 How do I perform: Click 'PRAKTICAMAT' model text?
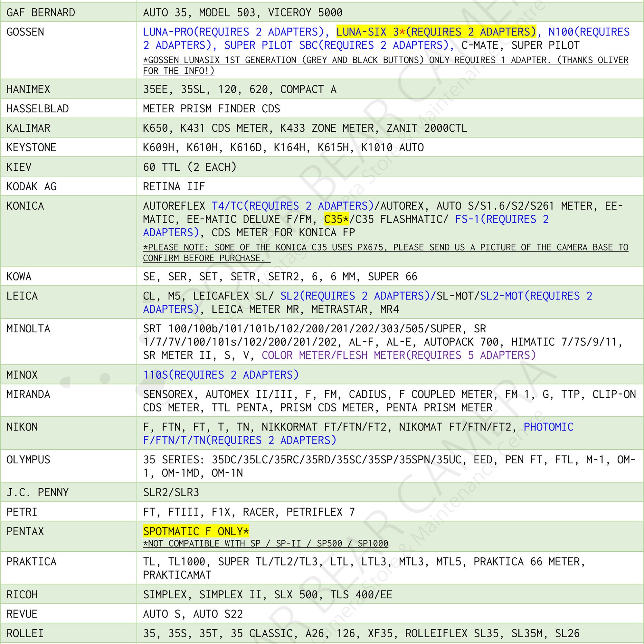pyautogui.click(x=177, y=575)
